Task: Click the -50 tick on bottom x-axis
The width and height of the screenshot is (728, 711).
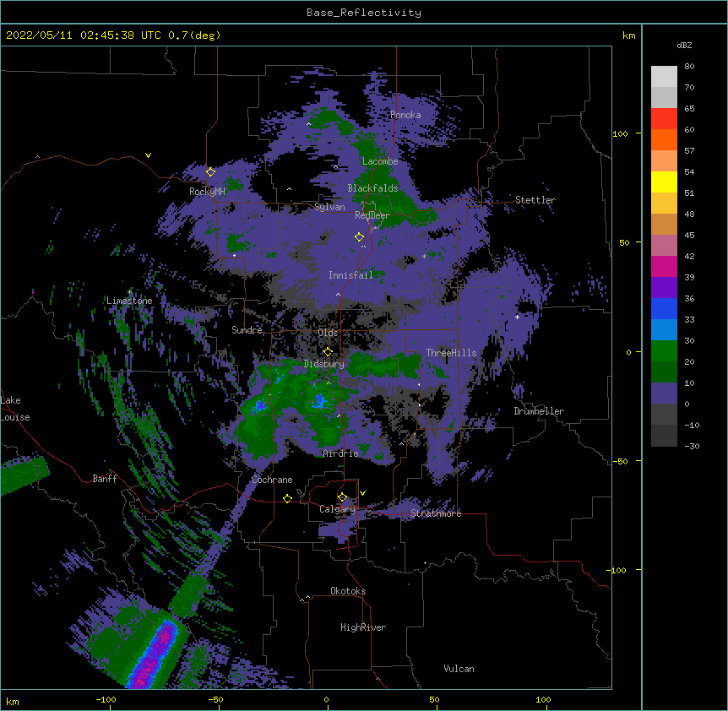Action: click(215, 700)
